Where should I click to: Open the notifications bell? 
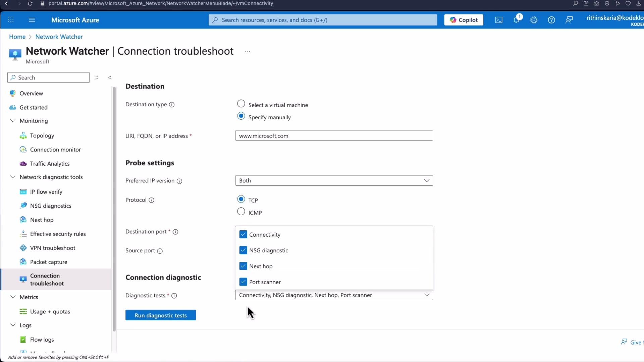tap(517, 20)
